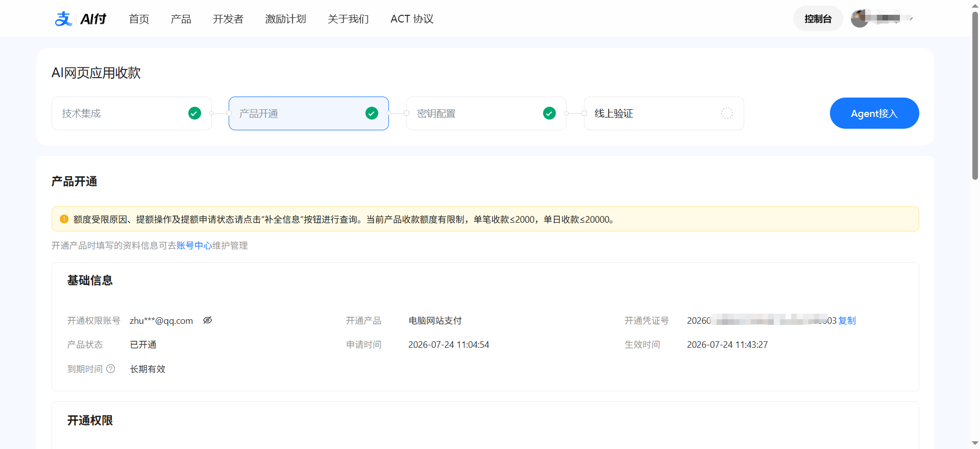Click the 开通产品 field label

[x=364, y=321]
